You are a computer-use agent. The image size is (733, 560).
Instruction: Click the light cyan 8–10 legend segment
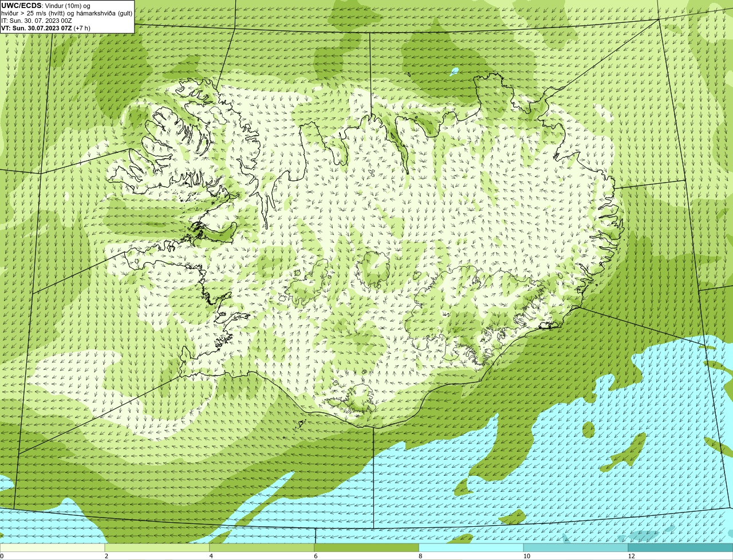(x=471, y=548)
